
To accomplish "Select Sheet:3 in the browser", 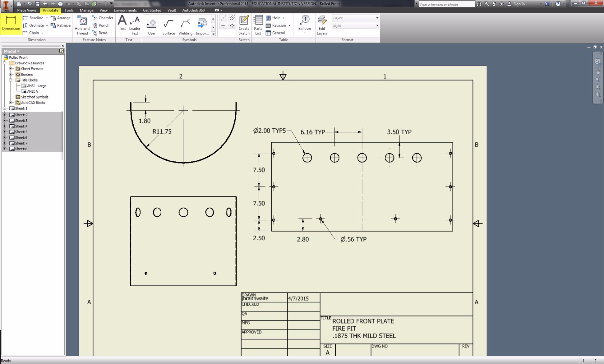I will [21, 121].
